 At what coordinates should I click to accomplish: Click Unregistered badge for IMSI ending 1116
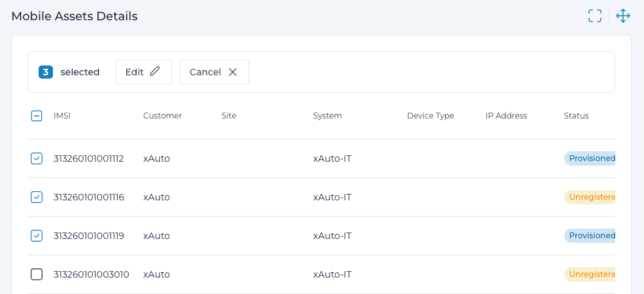[x=590, y=197]
